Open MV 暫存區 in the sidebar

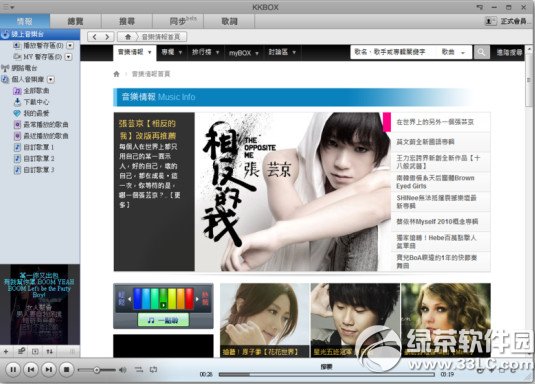42,57
